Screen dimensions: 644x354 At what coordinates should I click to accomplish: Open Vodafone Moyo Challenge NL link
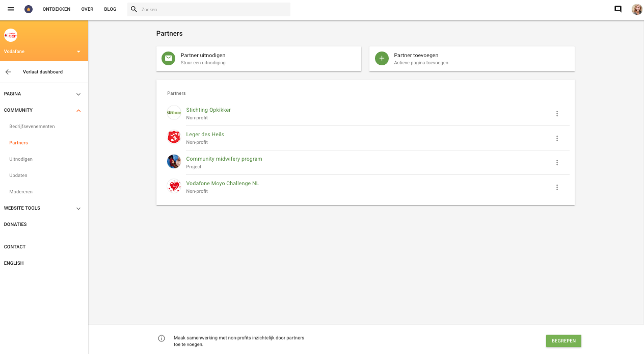223,184
